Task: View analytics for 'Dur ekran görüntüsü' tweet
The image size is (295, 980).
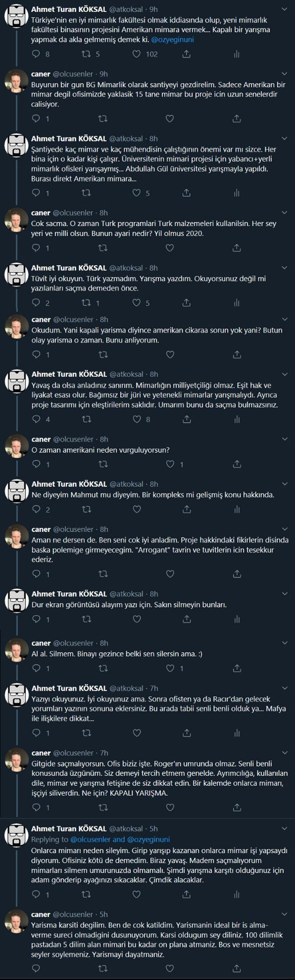Action: click(x=237, y=619)
